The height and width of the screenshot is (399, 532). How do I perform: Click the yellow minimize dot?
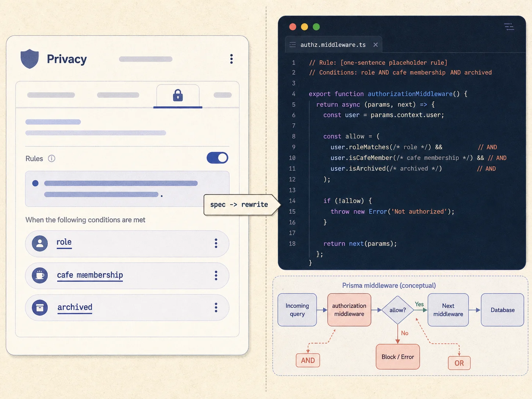305,27
